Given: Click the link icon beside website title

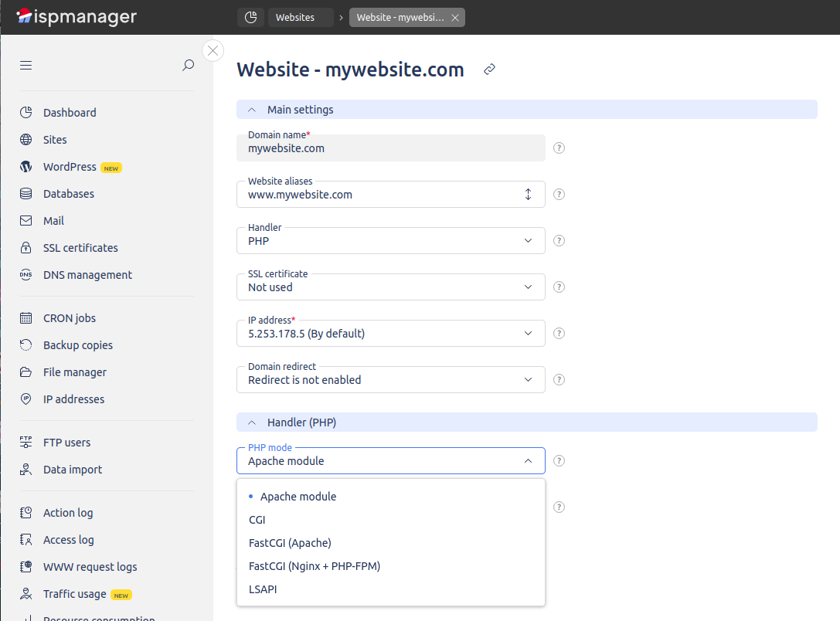Looking at the screenshot, I should pos(489,70).
